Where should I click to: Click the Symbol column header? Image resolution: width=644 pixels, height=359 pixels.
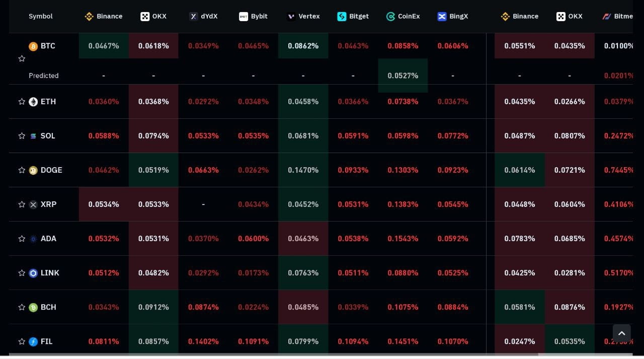40,16
